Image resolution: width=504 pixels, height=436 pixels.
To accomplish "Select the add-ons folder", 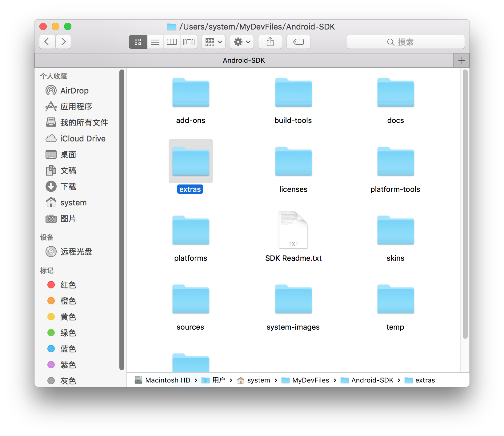I will (191, 93).
